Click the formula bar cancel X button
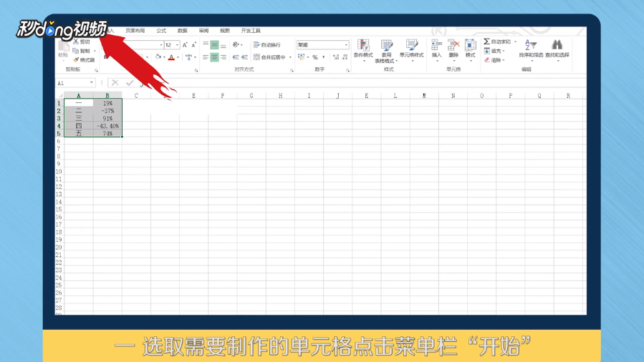 (115, 83)
